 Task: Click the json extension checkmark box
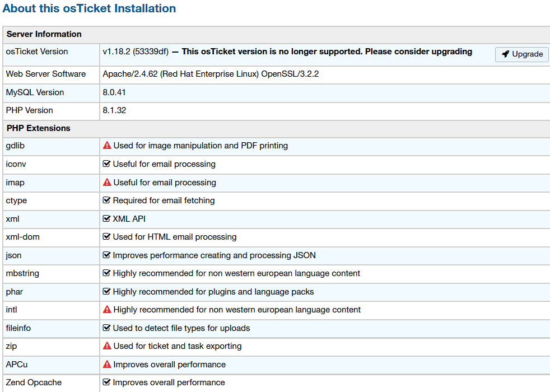tap(107, 255)
